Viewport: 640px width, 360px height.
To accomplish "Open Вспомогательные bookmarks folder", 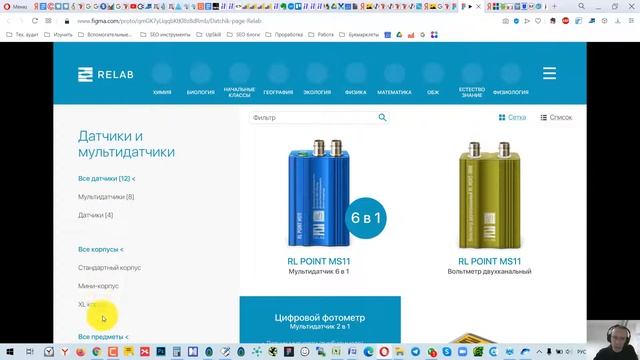I will pos(105,35).
